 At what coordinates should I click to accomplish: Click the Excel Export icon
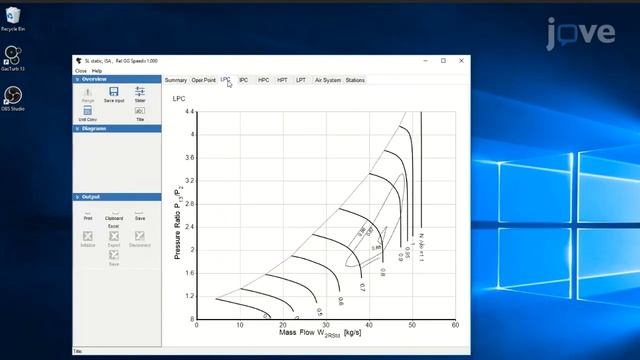pyautogui.click(x=114, y=236)
